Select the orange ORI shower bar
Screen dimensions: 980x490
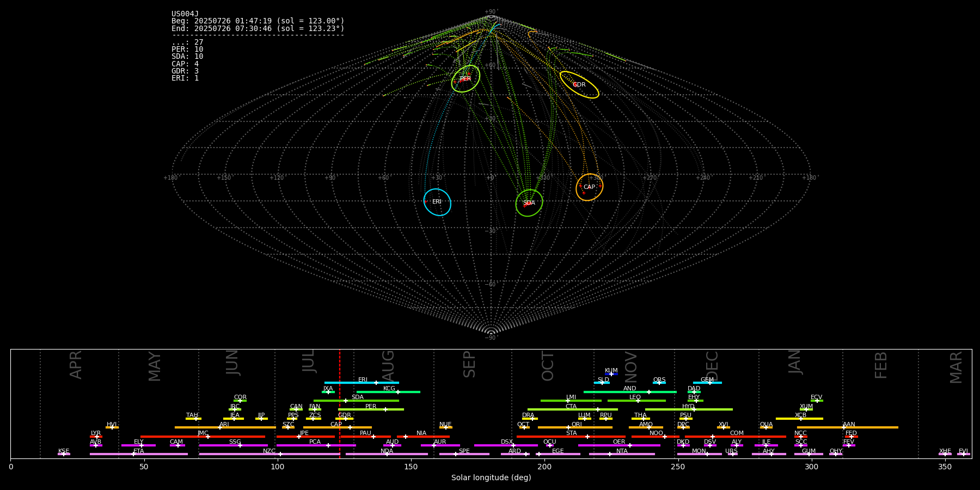(575, 427)
